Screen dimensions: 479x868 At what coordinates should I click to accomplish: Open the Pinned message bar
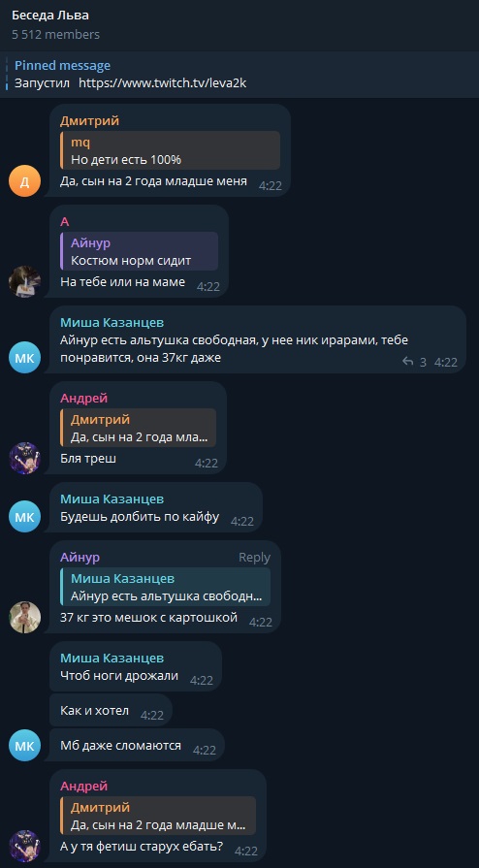pyautogui.click(x=239, y=74)
